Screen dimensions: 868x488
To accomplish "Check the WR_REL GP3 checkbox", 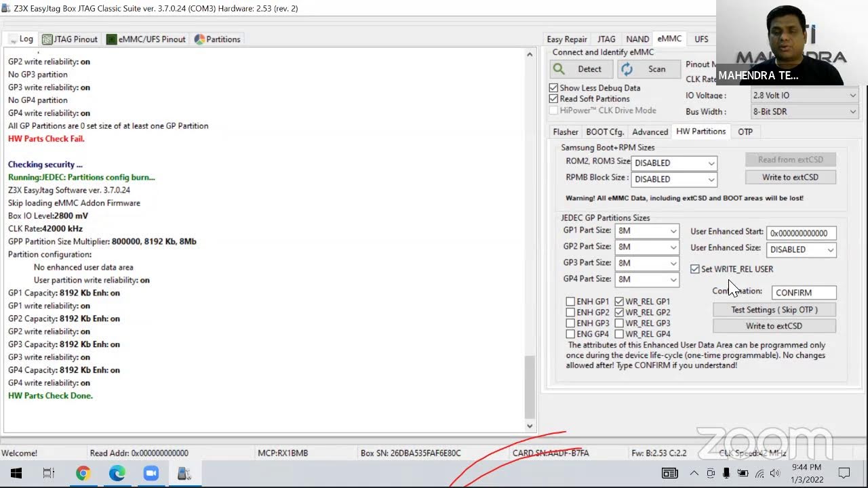I will (619, 323).
